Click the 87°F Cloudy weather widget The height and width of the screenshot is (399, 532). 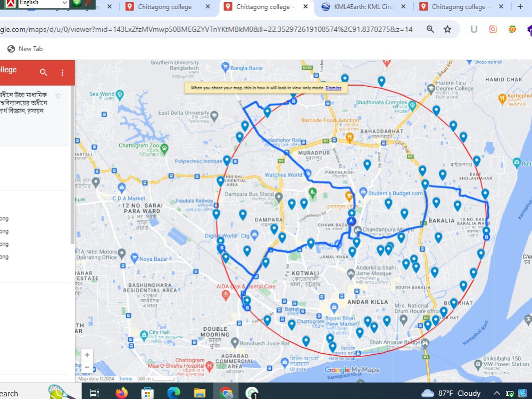point(451,393)
